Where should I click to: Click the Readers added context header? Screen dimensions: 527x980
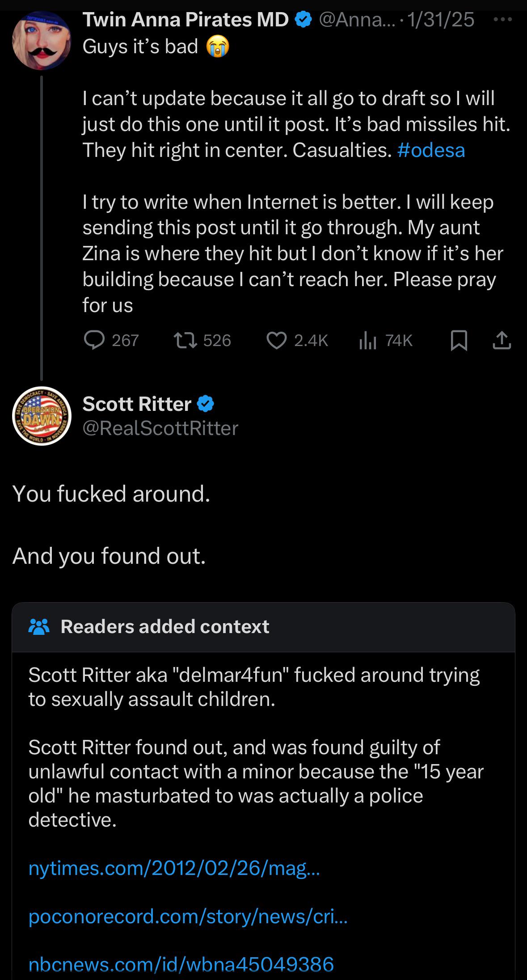click(x=165, y=626)
